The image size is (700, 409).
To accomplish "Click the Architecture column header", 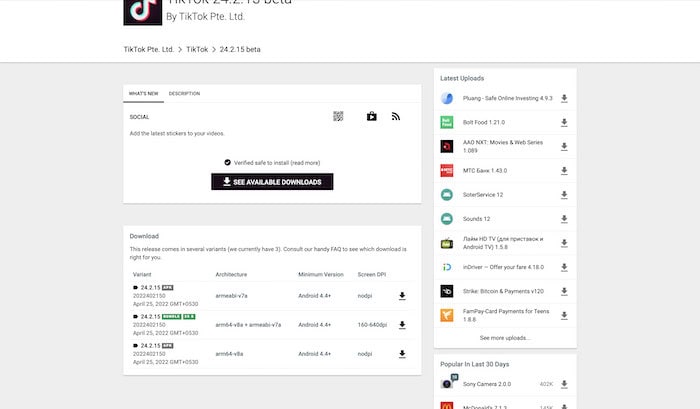I will pyautogui.click(x=231, y=275).
